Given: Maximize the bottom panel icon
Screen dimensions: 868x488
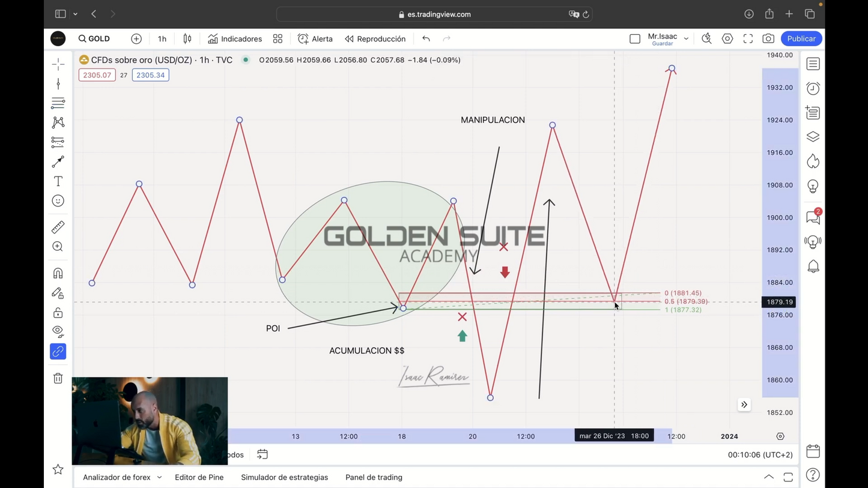Looking at the screenshot, I should 788,477.
